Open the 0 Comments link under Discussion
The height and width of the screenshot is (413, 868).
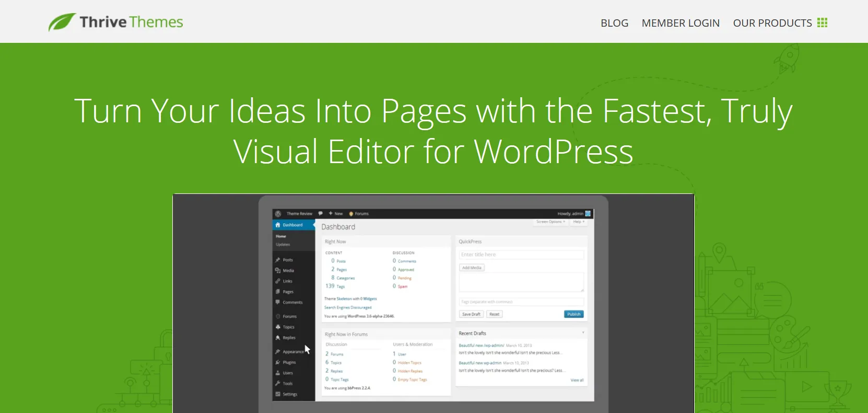point(405,261)
